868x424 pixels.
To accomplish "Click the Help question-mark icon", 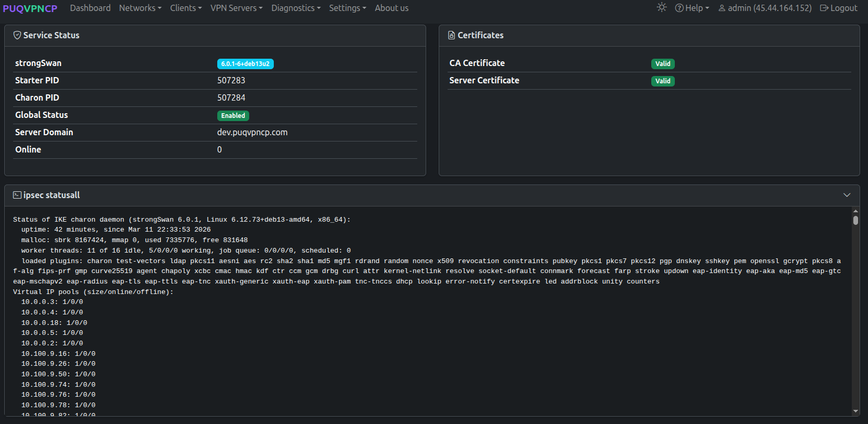I will click(679, 8).
